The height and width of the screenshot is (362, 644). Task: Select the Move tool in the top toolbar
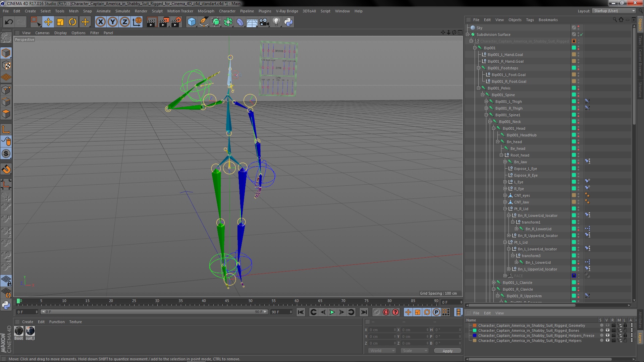click(x=48, y=22)
